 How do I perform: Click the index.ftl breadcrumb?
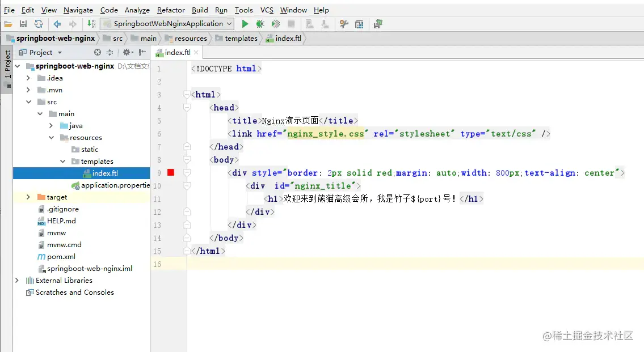[284, 38]
